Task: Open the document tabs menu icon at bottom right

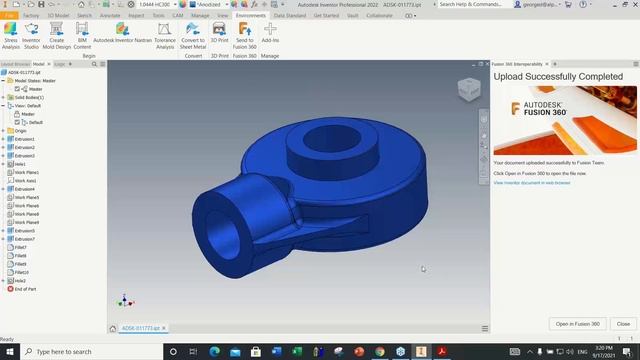Action: [x=485, y=328]
